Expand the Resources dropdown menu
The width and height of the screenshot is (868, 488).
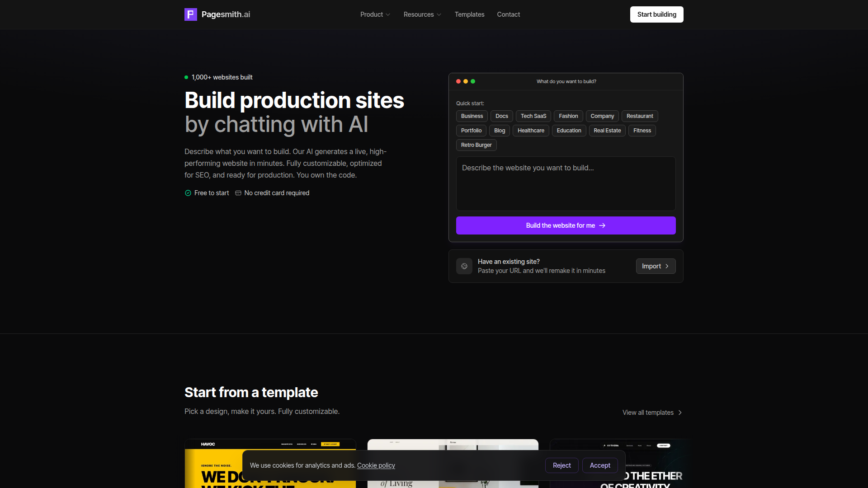(422, 14)
